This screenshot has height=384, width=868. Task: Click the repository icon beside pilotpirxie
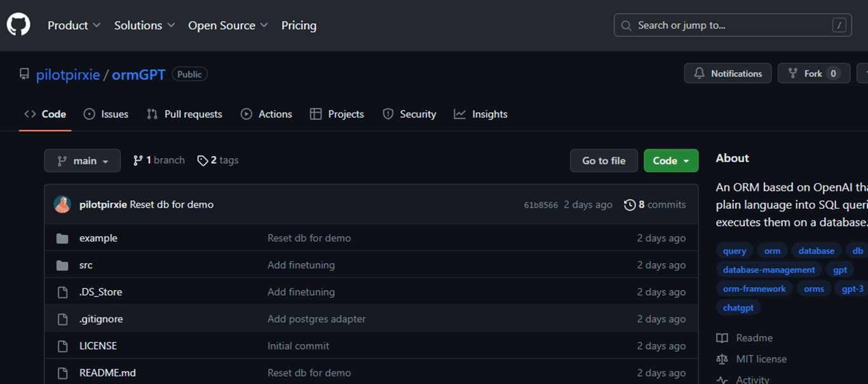(25, 74)
